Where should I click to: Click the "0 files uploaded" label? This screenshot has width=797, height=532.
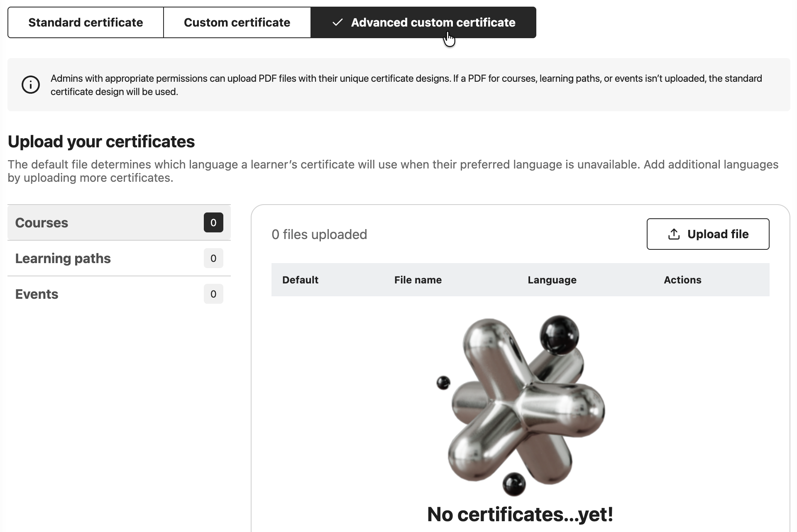(x=319, y=234)
